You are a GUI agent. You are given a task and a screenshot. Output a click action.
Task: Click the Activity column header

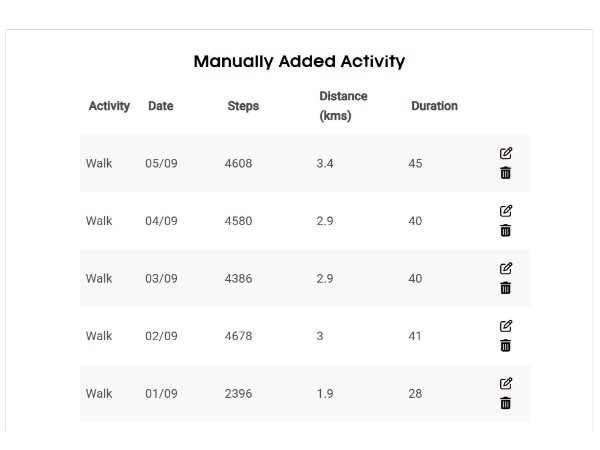[109, 106]
